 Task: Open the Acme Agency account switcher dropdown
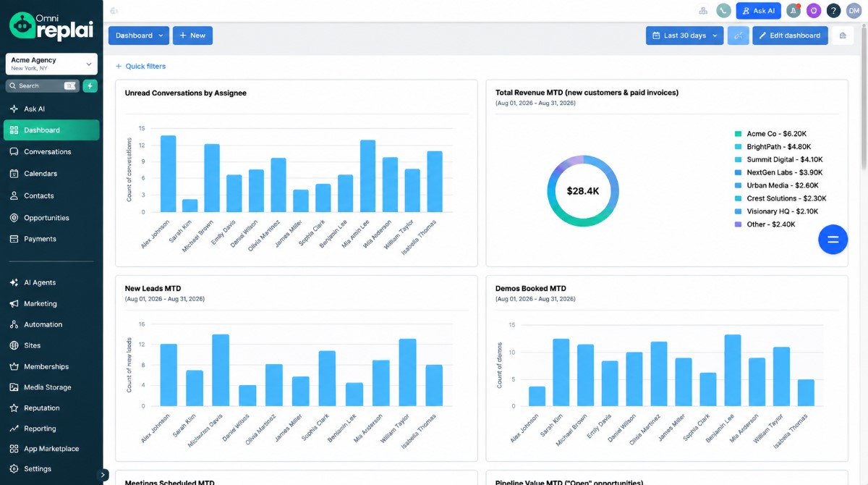[x=51, y=64]
